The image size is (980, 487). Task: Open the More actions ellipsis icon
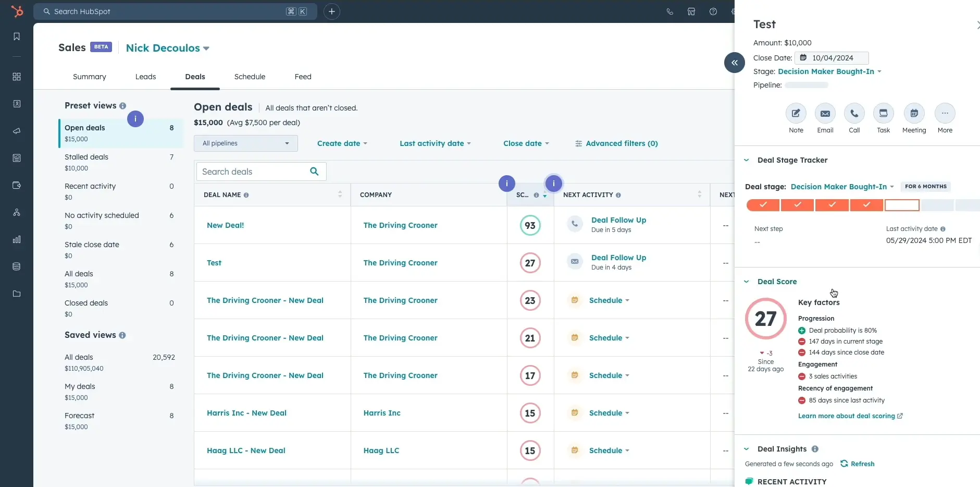coord(945,113)
